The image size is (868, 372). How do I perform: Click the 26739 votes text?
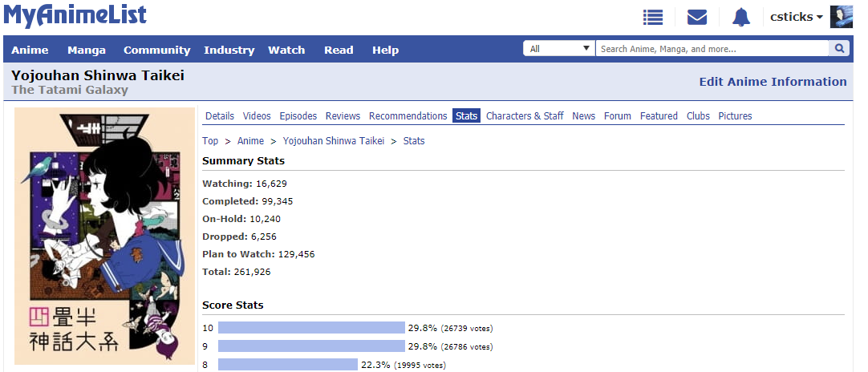[467, 328]
